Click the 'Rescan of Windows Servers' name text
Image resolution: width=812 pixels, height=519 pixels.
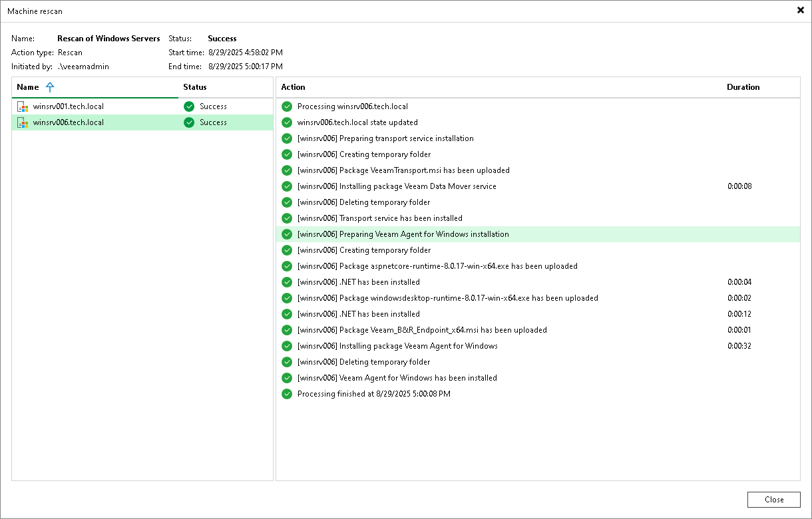pyautogui.click(x=108, y=39)
